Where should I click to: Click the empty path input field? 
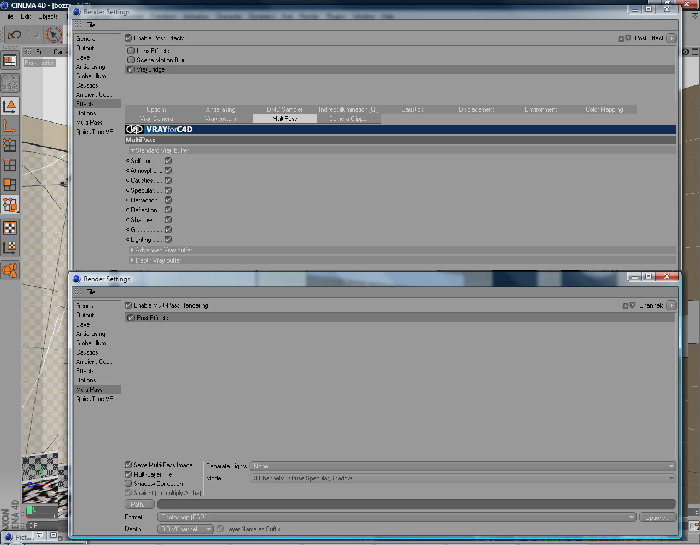click(416, 504)
